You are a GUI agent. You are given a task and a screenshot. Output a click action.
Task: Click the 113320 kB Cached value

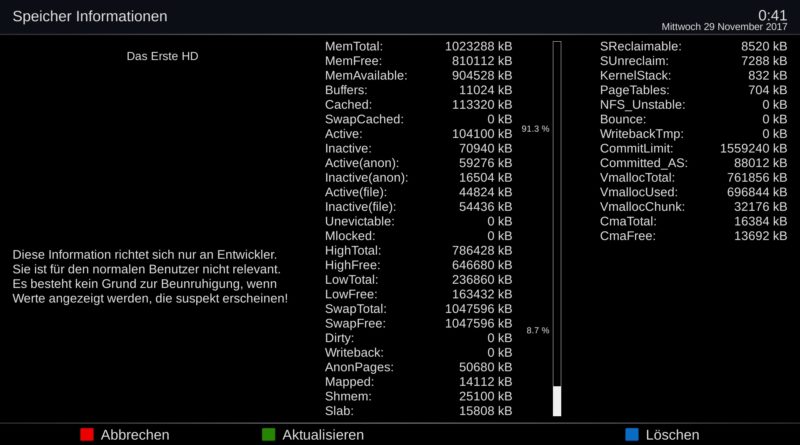click(482, 105)
